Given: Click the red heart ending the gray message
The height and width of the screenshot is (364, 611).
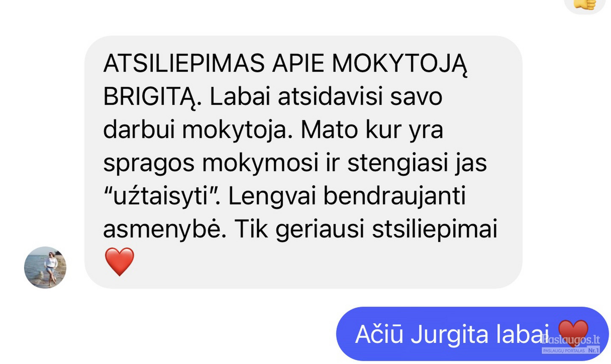Looking at the screenshot, I should click(120, 262).
